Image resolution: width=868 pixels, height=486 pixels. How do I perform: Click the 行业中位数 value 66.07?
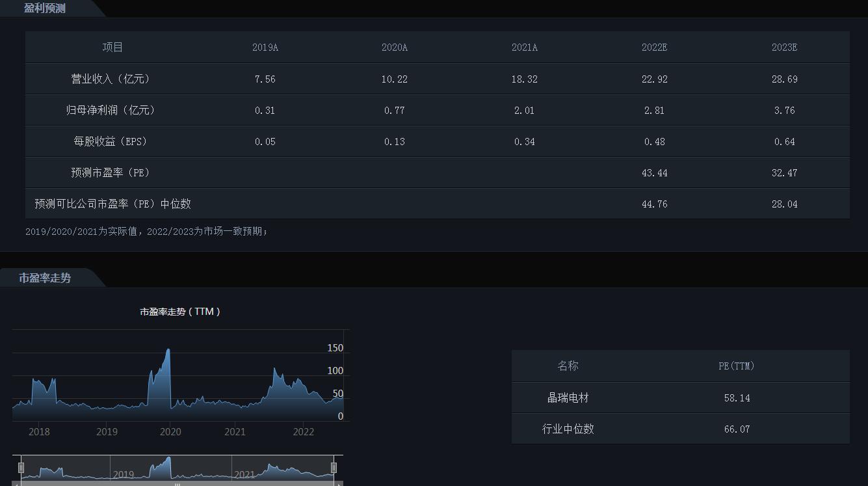[737, 429]
